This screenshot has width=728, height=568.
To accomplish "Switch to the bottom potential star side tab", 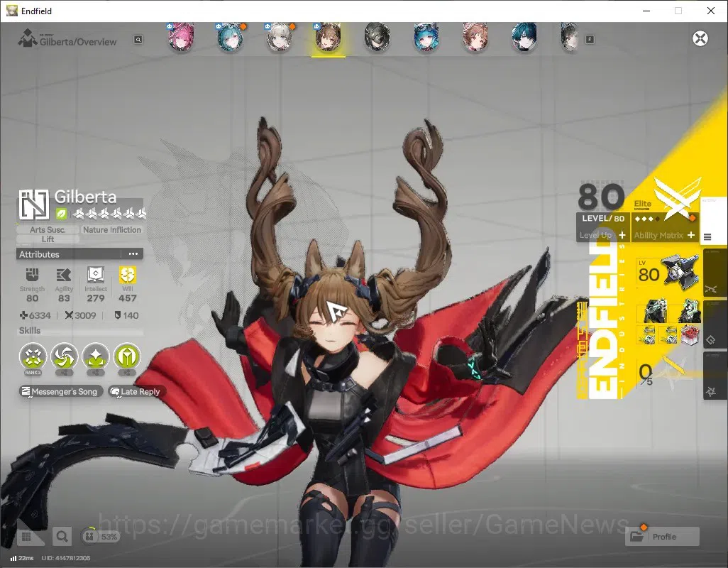I will 715,376.
